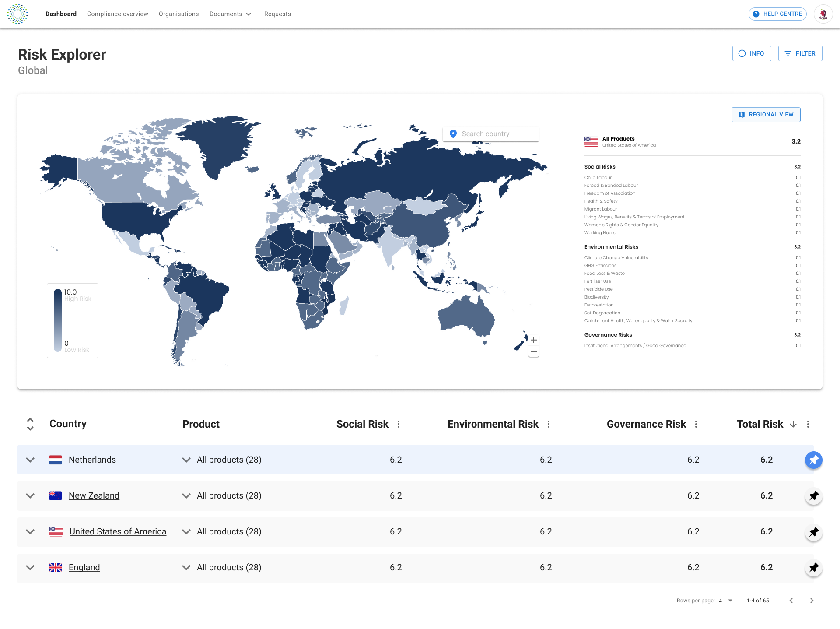Click the Regional View button
840x629 pixels.
click(x=766, y=115)
